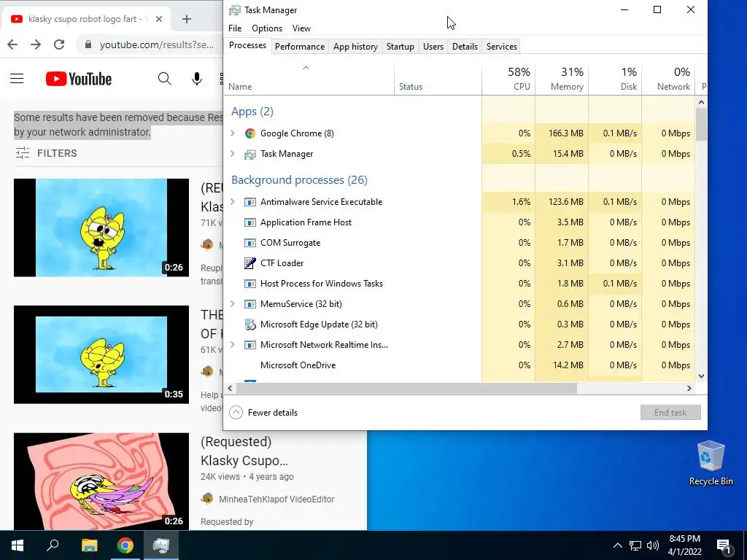Expand the Google Chrome (8) process group
The height and width of the screenshot is (560, 747).
233,133
